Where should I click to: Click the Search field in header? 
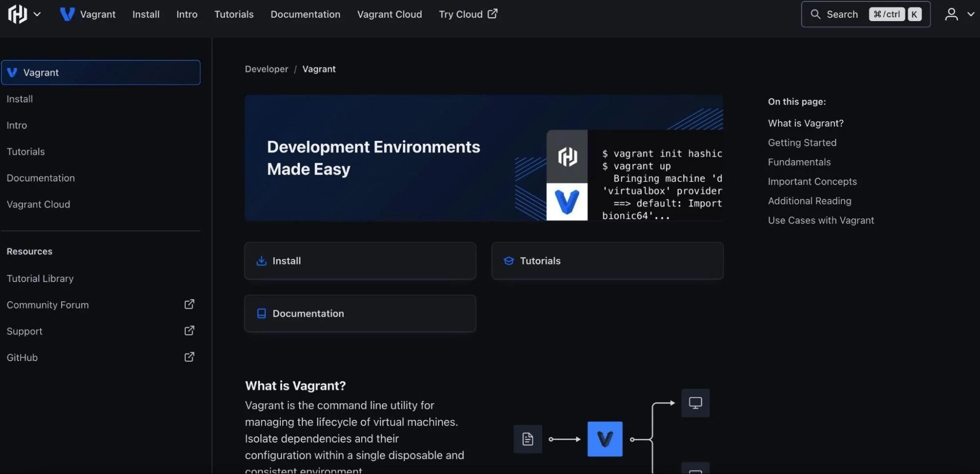[866, 14]
